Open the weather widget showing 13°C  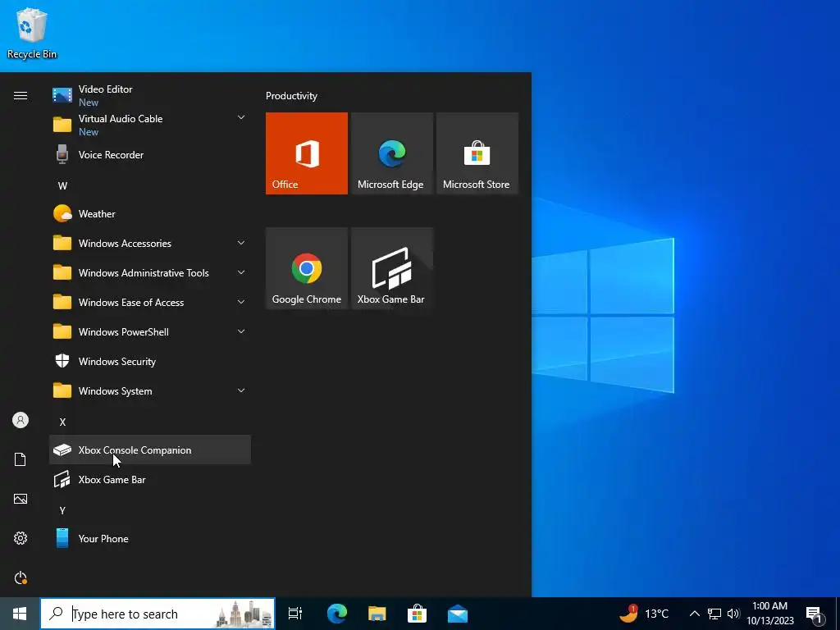pyautogui.click(x=645, y=614)
